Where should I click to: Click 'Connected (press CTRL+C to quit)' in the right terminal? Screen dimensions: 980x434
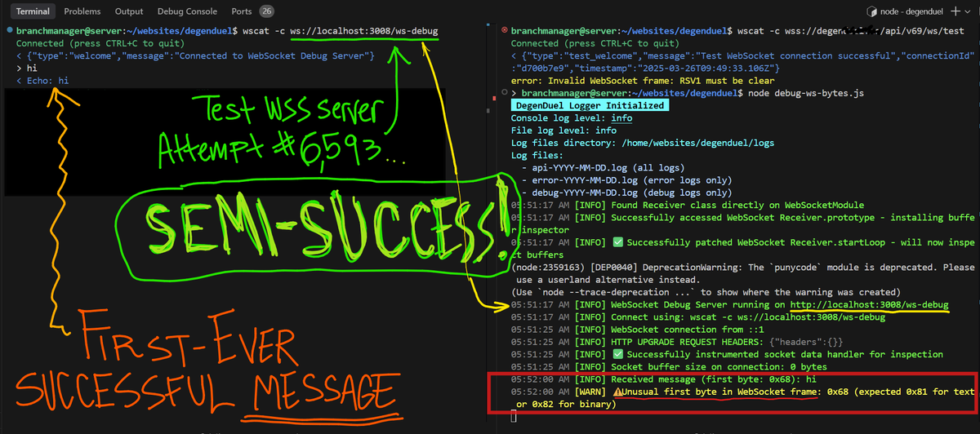pyautogui.click(x=595, y=43)
